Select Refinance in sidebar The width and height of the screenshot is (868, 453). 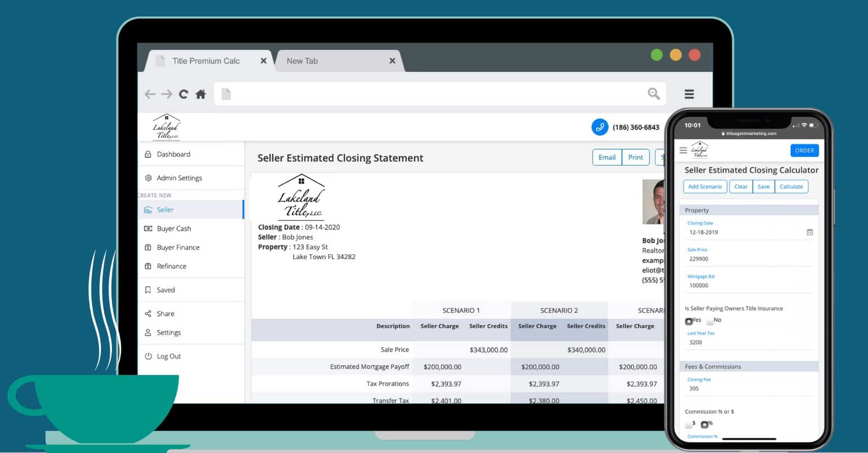(191, 266)
